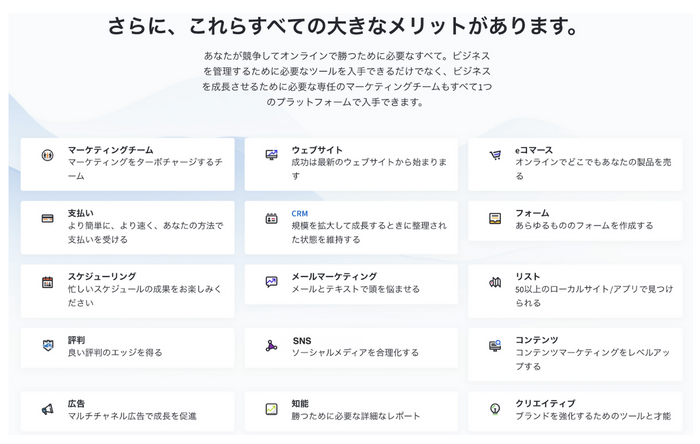This screenshot has height=444, width=700.
Task: Click the CRM contacts icon
Action: [x=271, y=219]
